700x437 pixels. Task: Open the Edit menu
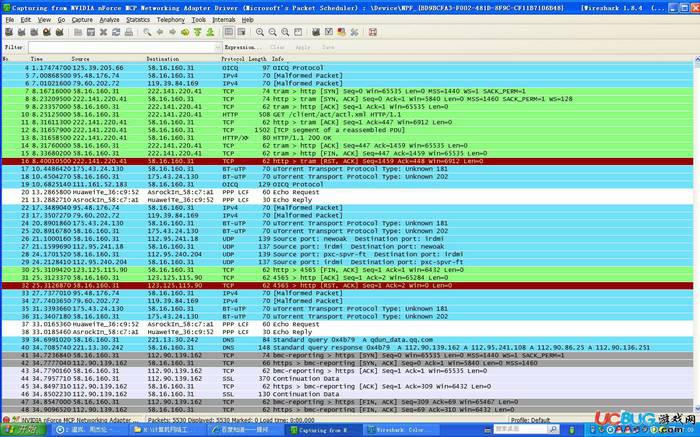tap(26, 20)
